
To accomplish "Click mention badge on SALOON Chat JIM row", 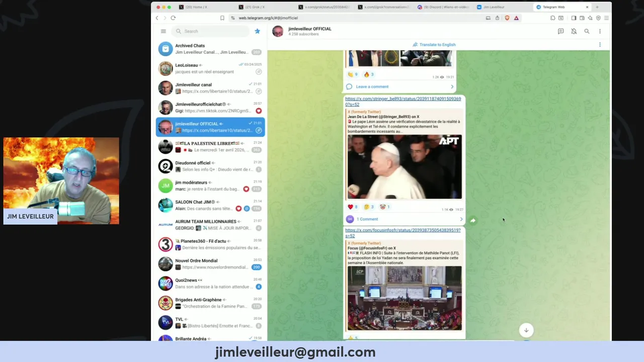I will (x=247, y=209).
